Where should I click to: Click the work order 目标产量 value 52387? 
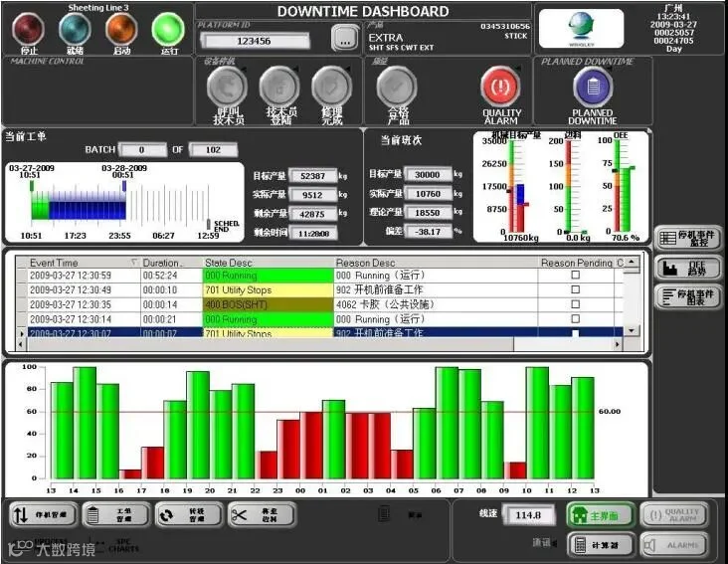click(312, 176)
